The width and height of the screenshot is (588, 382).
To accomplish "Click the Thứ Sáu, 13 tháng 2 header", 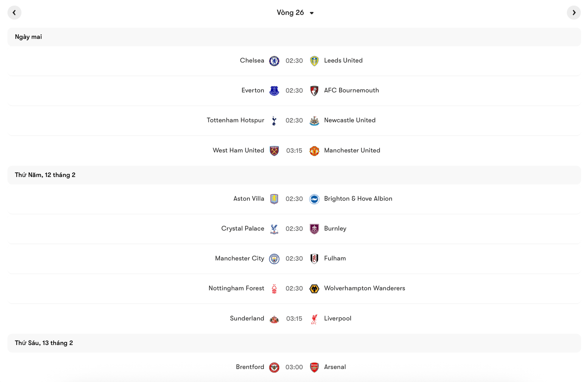I will pos(44,343).
